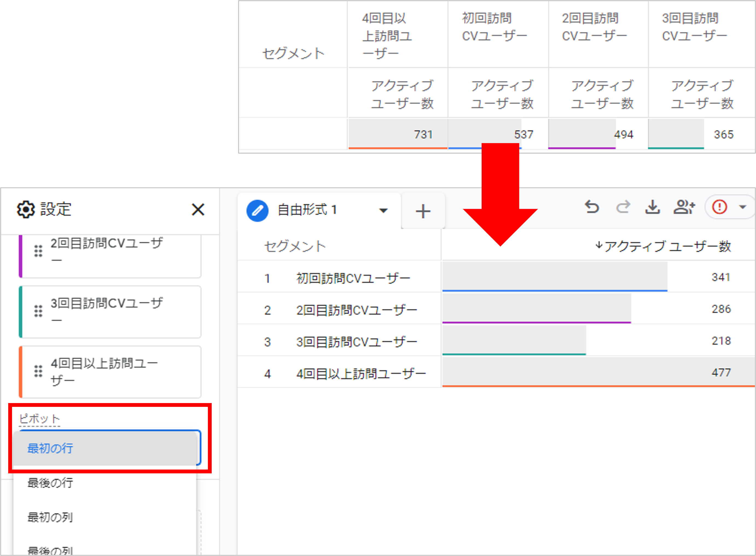Viewport: 756px width, 556px height.
Task: Click the settings gear icon in 設定 panel
Action: click(25, 209)
